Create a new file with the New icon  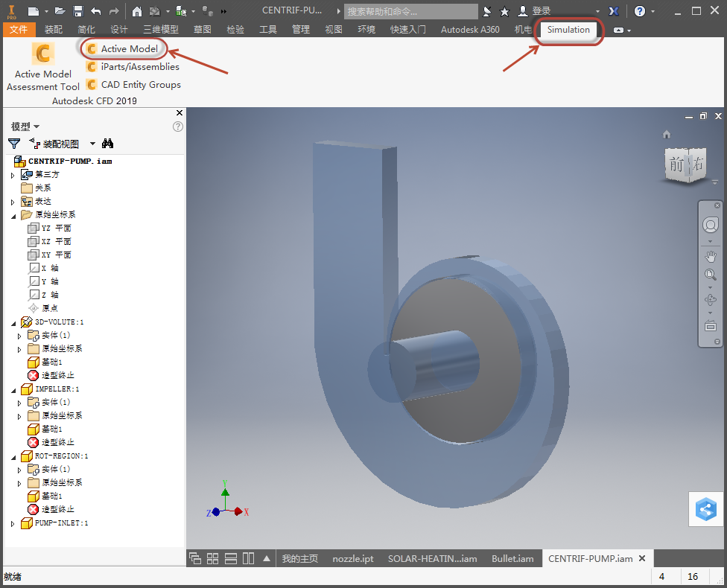34,11
